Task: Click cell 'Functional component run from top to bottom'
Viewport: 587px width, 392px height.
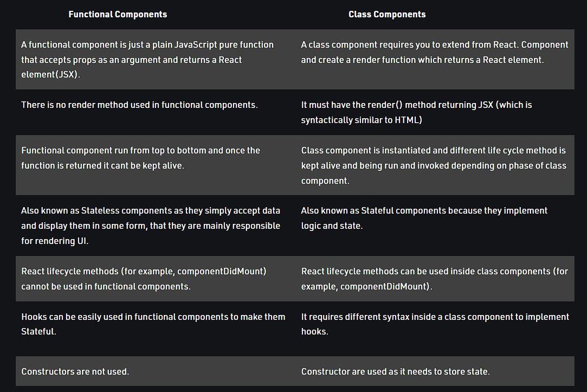Action: point(156,165)
